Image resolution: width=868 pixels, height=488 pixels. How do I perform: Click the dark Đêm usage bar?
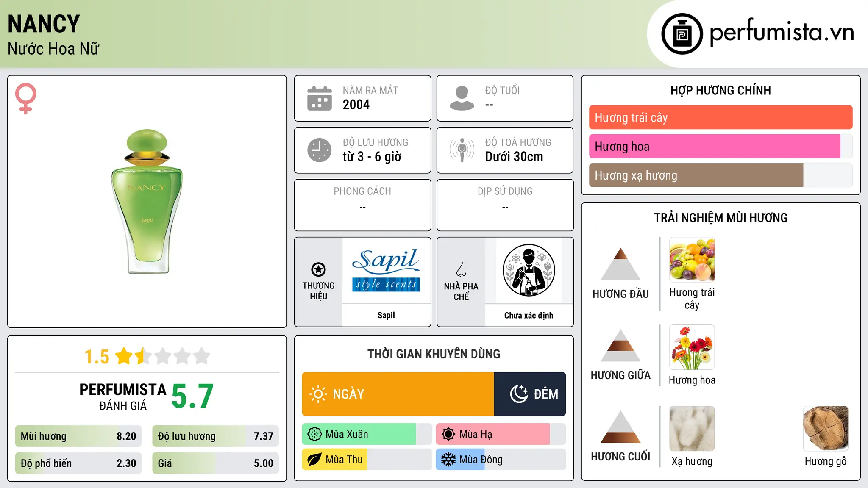[530, 394]
